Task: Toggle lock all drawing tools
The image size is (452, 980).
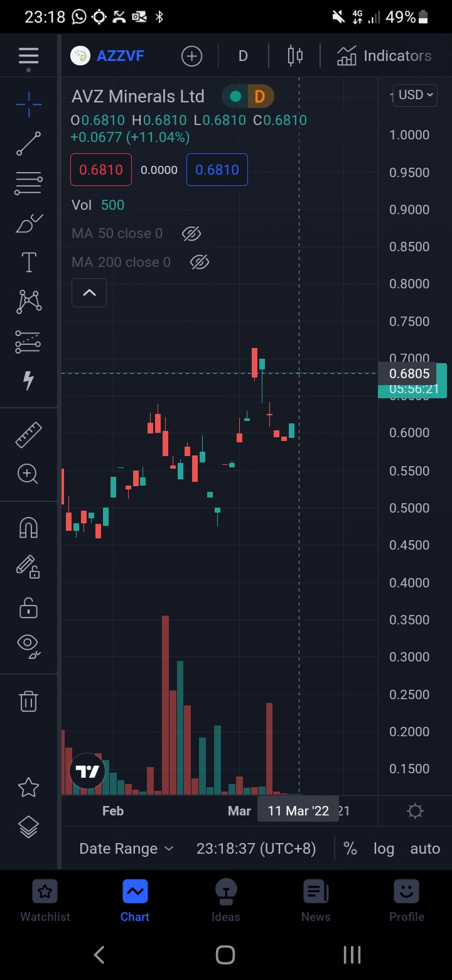Action: pyautogui.click(x=29, y=607)
